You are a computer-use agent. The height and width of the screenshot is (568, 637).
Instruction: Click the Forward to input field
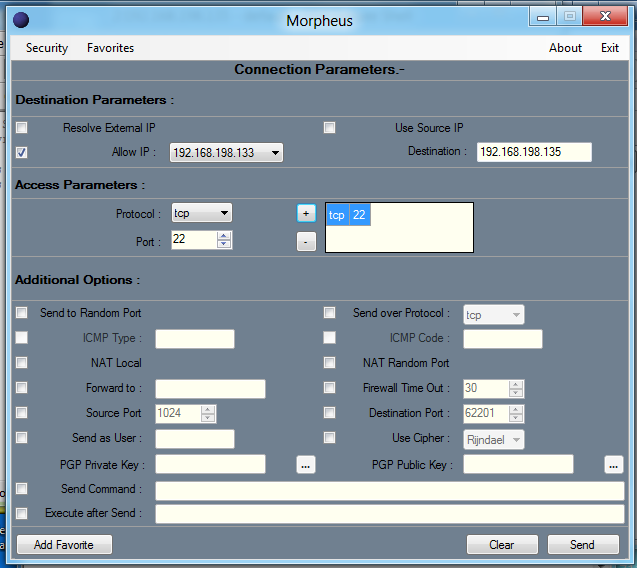point(210,389)
